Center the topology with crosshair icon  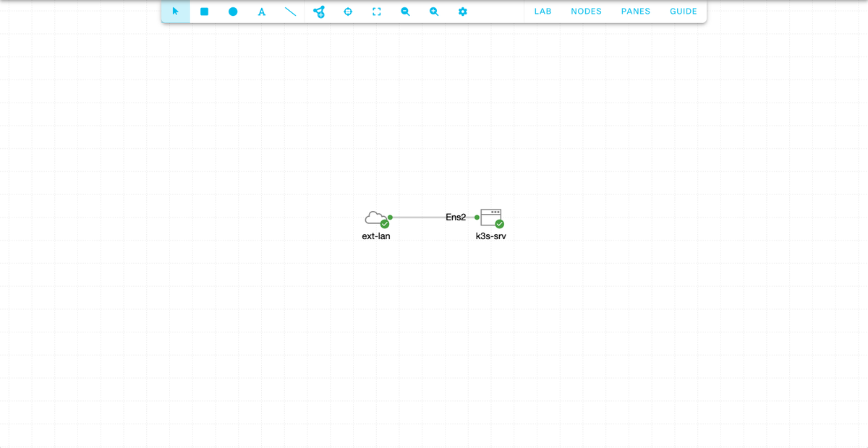coord(348,12)
